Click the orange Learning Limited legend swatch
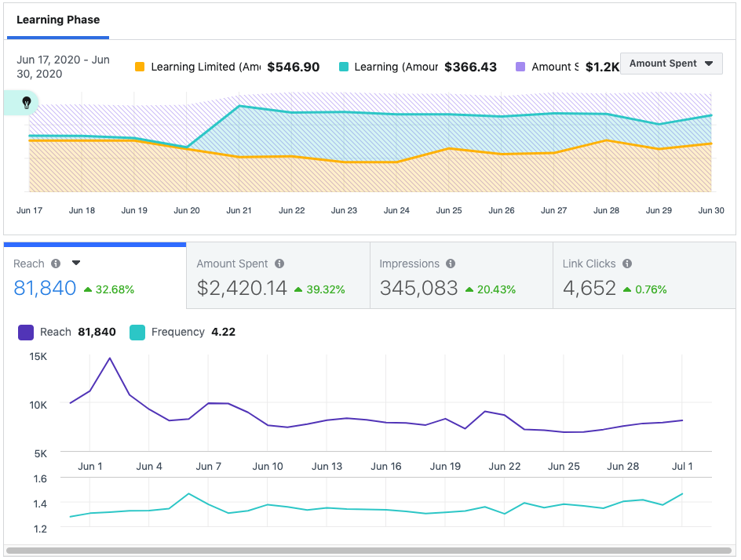741x560 pixels. click(140, 67)
